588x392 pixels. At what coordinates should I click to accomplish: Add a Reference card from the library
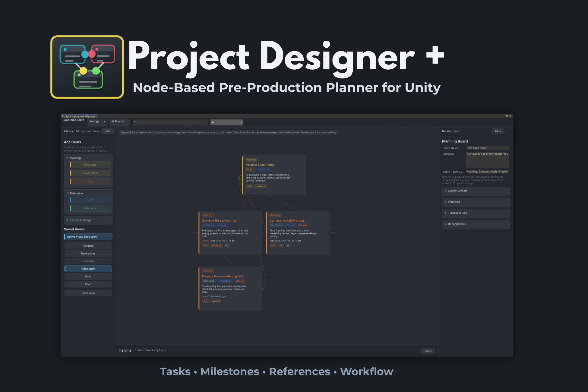[x=90, y=209]
